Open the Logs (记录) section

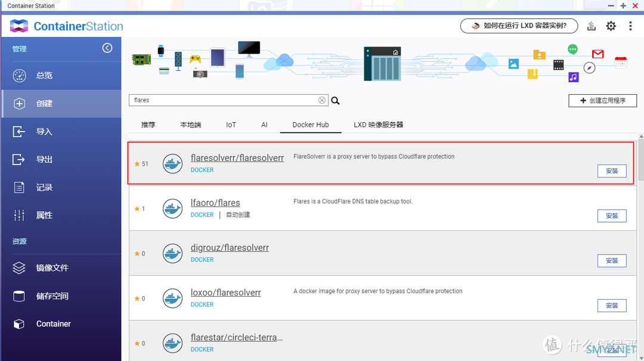pyautogui.click(x=61, y=188)
